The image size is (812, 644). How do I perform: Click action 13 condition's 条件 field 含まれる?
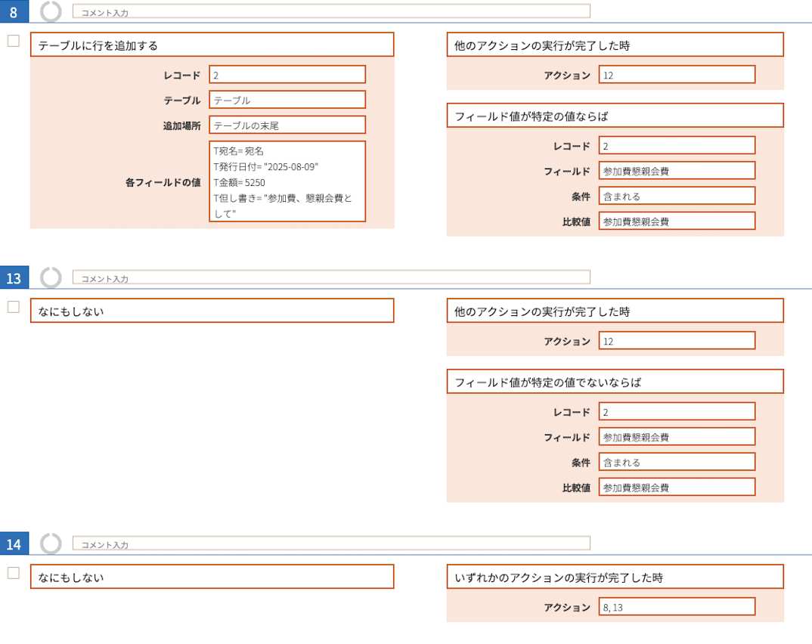(677, 462)
